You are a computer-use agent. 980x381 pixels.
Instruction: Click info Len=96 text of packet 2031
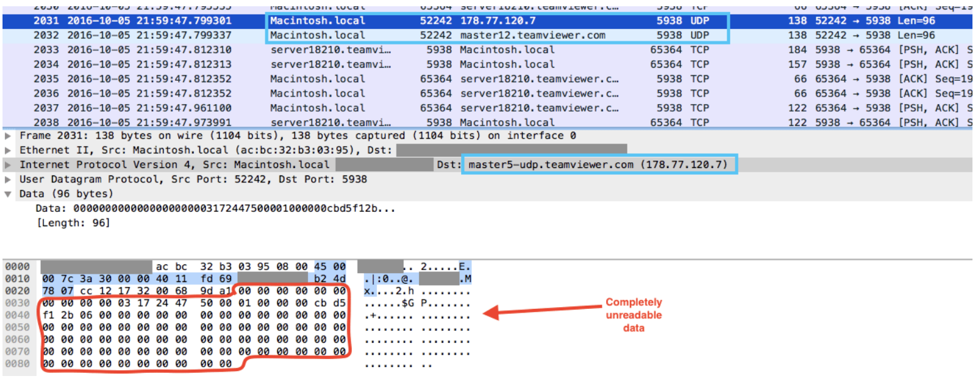pos(916,21)
